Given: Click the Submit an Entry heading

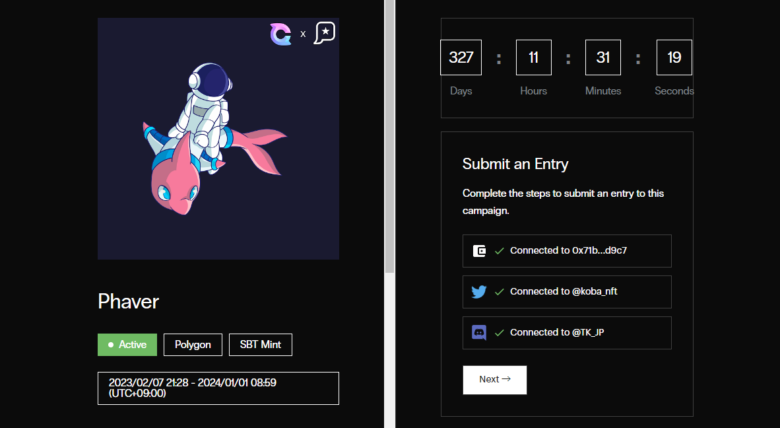Looking at the screenshot, I should [515, 164].
